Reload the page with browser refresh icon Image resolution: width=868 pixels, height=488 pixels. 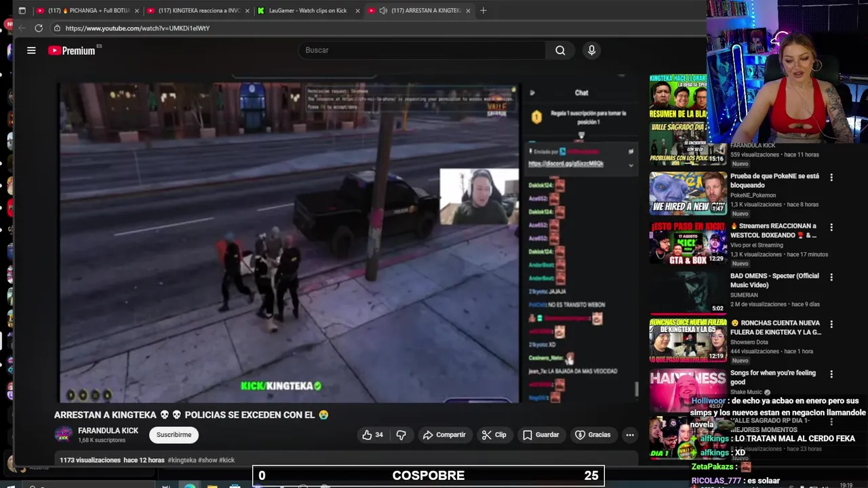click(39, 28)
